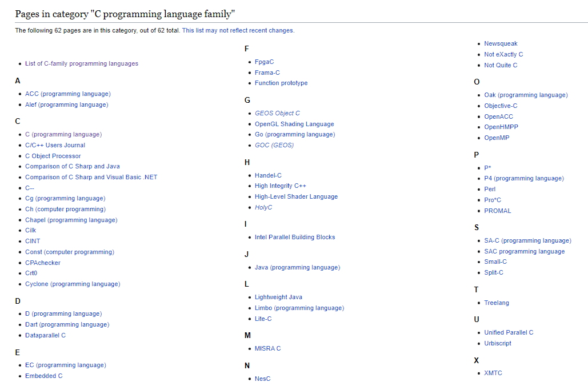Open the Dataparallel C page

point(45,335)
